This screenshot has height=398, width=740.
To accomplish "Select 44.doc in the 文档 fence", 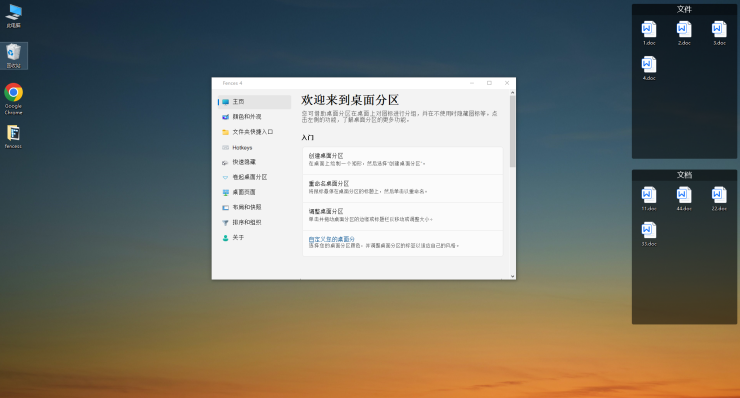I will 684,199.
